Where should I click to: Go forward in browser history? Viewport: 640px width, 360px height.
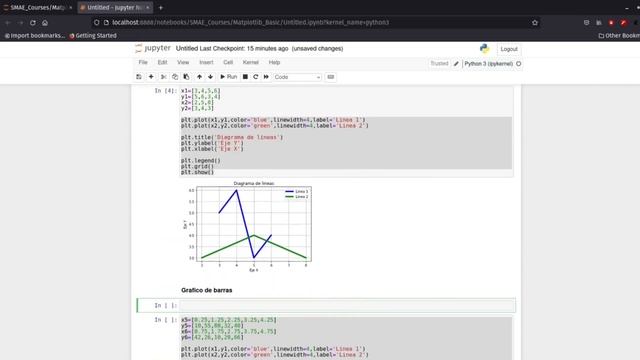(20, 23)
